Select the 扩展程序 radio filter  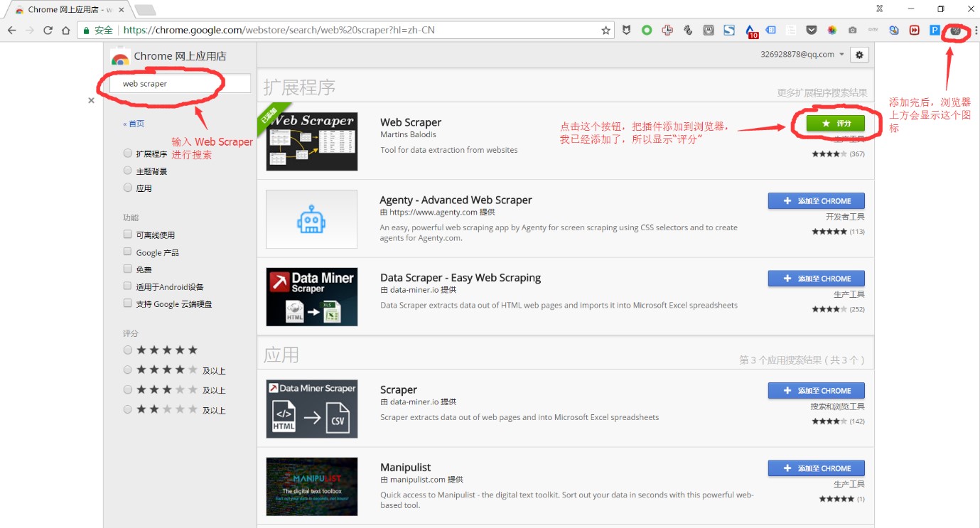[128, 153]
